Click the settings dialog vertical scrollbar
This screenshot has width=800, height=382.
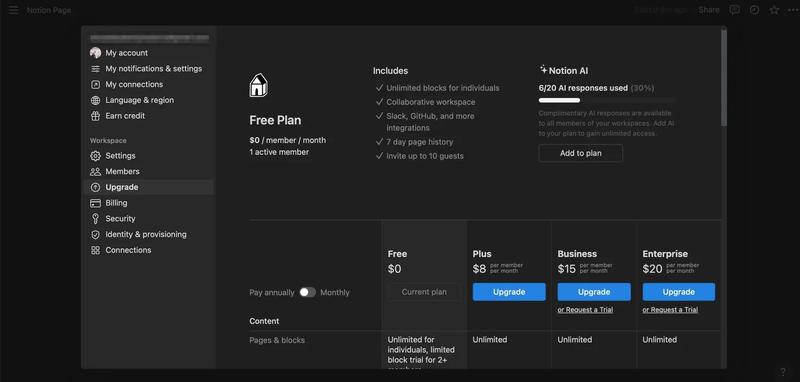724,78
